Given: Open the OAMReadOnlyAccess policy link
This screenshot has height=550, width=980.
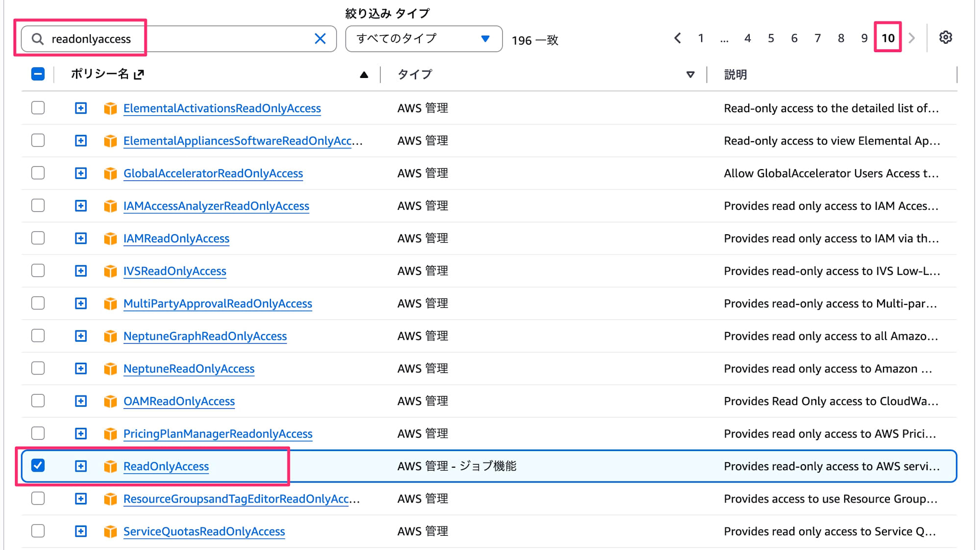Looking at the screenshot, I should click(x=179, y=401).
